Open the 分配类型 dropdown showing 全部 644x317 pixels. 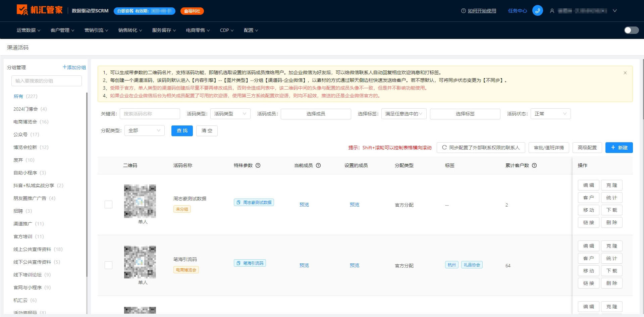(x=144, y=130)
